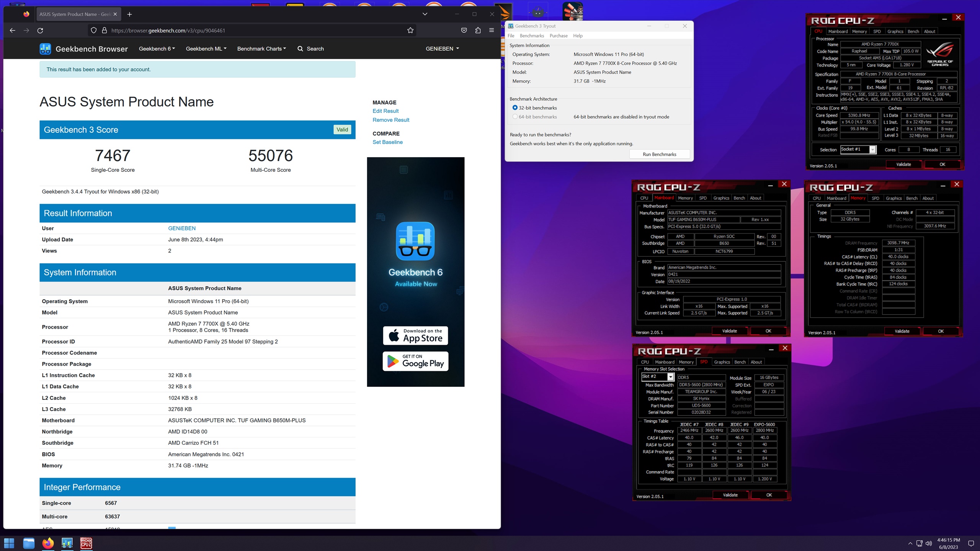Image resolution: width=980 pixels, height=551 pixels.
Task: Click the 55076 Multi-Core Score value
Action: (x=271, y=156)
